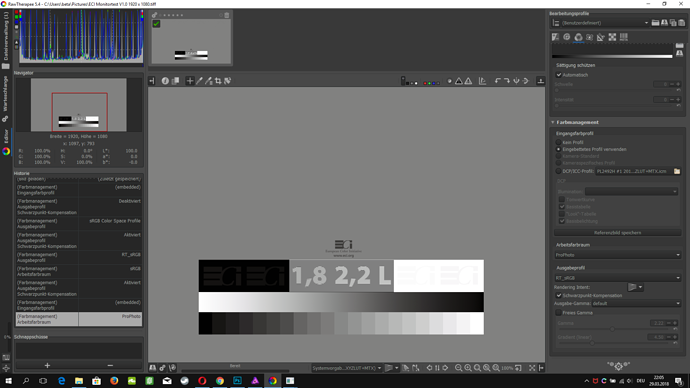Select history entry sRGB Color Space Profile
This screenshot has width=690, height=388.
coord(79,224)
